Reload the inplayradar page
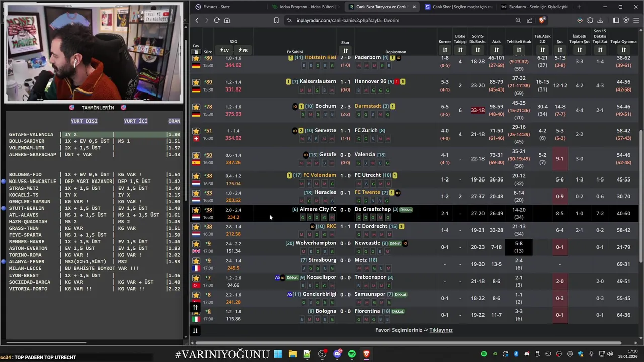 pyautogui.click(x=217, y=20)
